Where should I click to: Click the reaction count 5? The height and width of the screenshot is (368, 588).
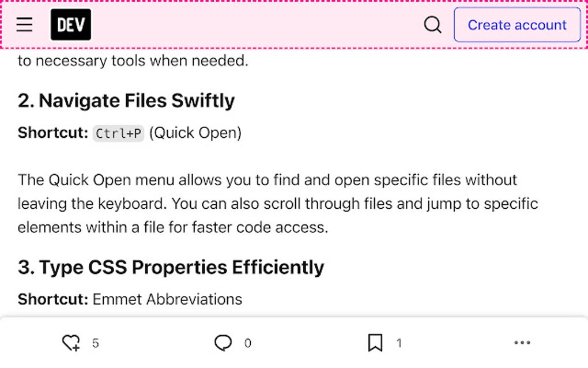coord(95,343)
